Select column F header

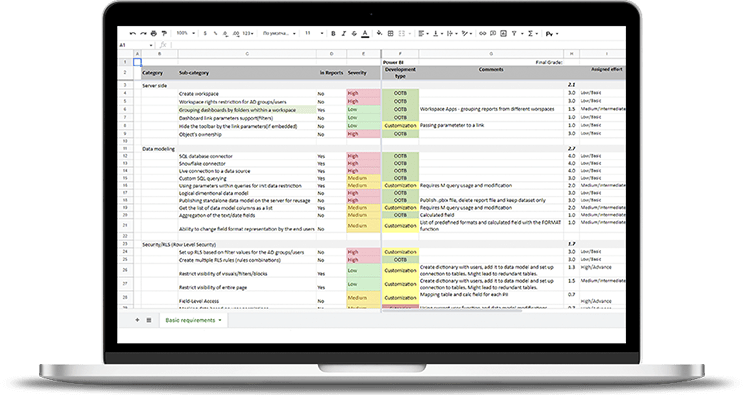coord(400,54)
